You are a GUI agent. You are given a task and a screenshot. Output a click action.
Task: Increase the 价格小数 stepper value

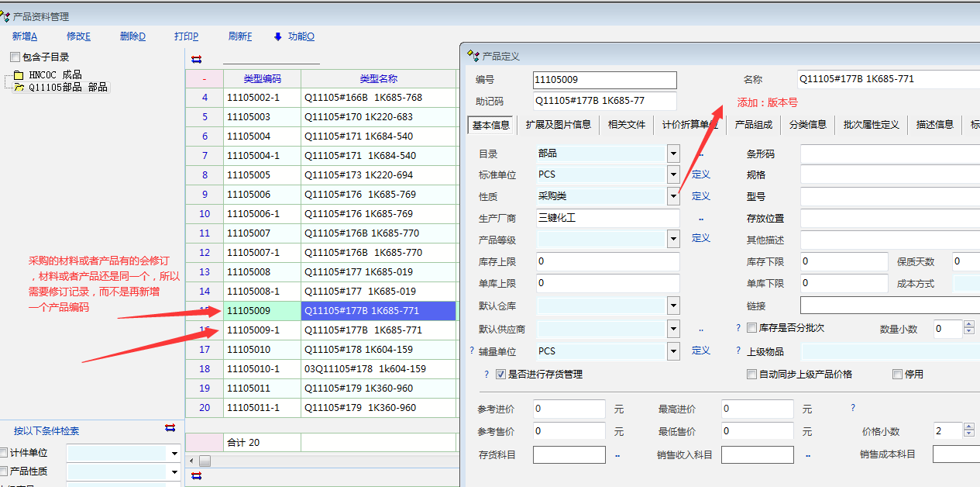[x=968, y=427]
